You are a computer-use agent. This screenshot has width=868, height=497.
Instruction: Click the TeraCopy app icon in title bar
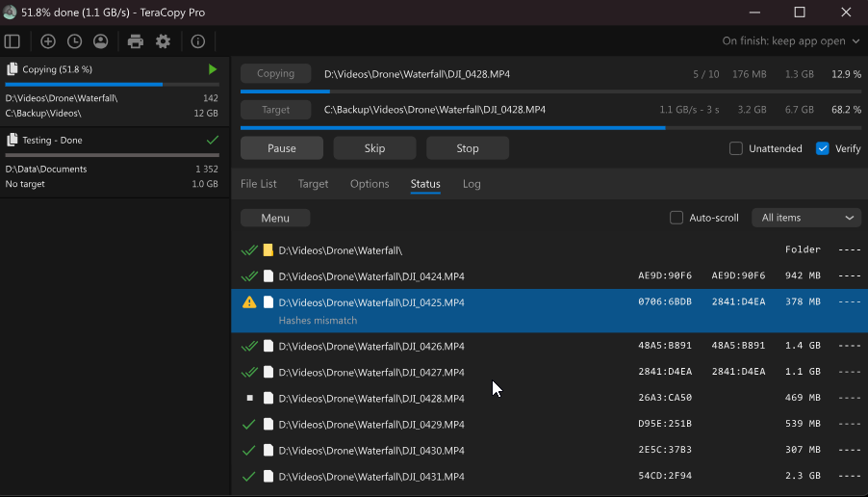[10, 13]
